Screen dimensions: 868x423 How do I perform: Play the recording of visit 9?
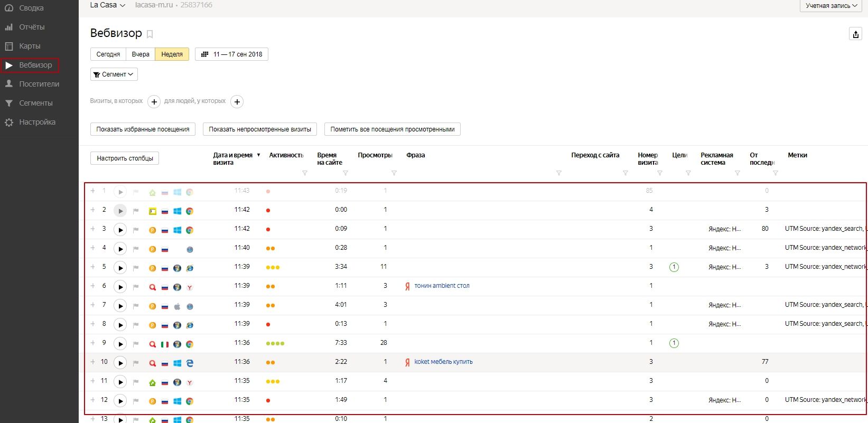(120, 344)
